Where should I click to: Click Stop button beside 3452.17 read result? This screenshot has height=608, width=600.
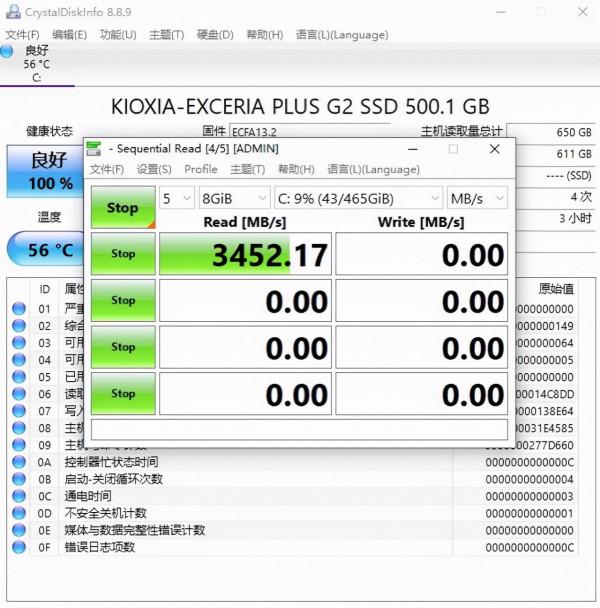[x=123, y=254]
